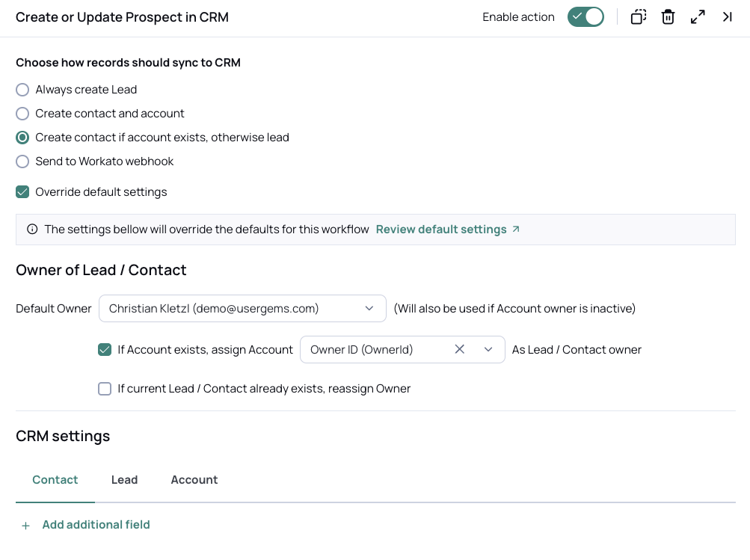Check reassign Owner if Lead/Contact exists
Image resolution: width=750 pixels, height=560 pixels.
[x=105, y=389]
